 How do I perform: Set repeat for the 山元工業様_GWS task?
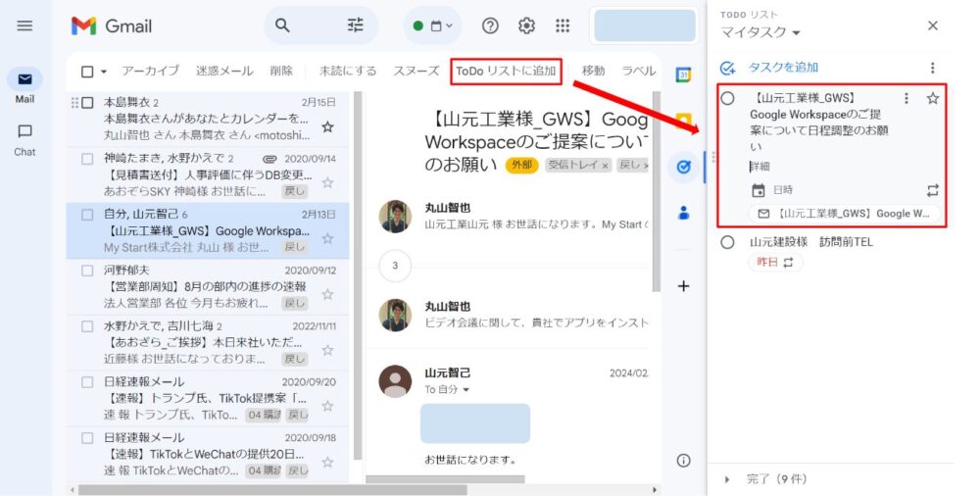[933, 190]
